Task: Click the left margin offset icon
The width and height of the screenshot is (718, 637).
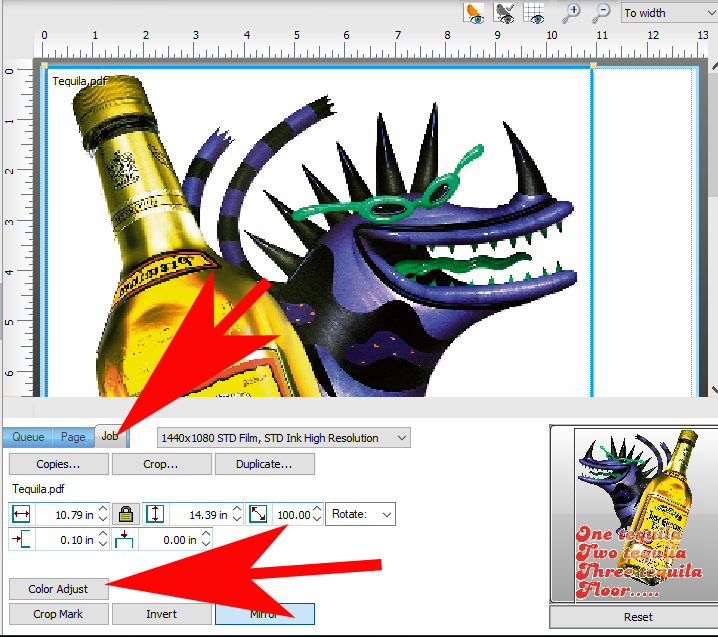Action: coord(22,539)
